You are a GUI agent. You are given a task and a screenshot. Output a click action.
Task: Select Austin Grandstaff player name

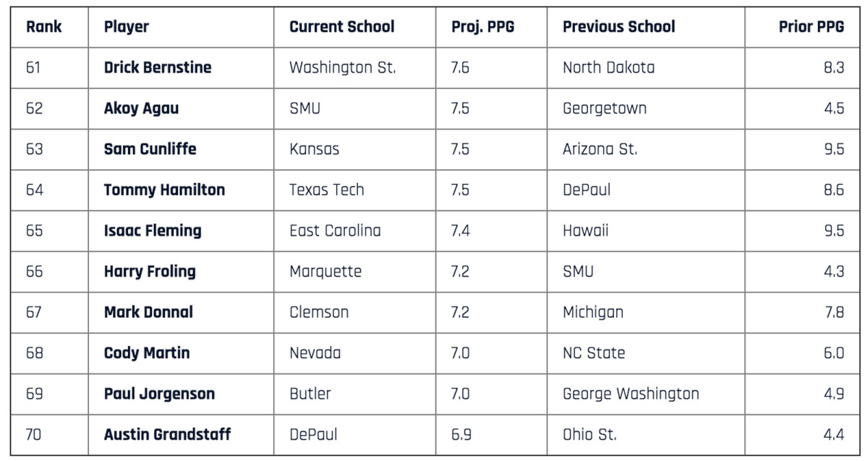167,435
